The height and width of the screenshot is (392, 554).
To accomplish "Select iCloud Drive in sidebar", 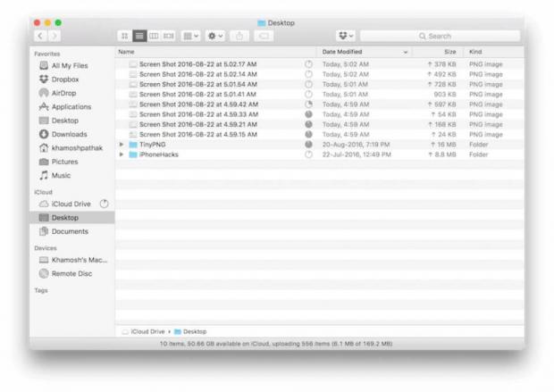I will 69,204.
